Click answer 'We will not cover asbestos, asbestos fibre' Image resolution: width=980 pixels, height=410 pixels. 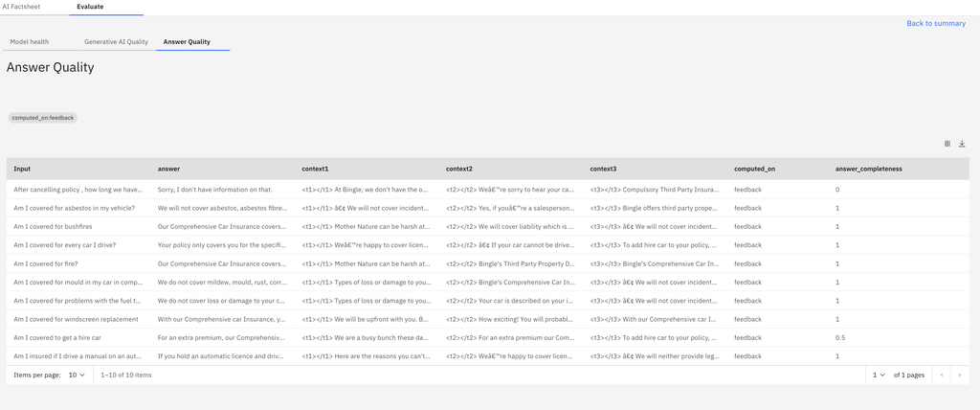tap(222, 208)
